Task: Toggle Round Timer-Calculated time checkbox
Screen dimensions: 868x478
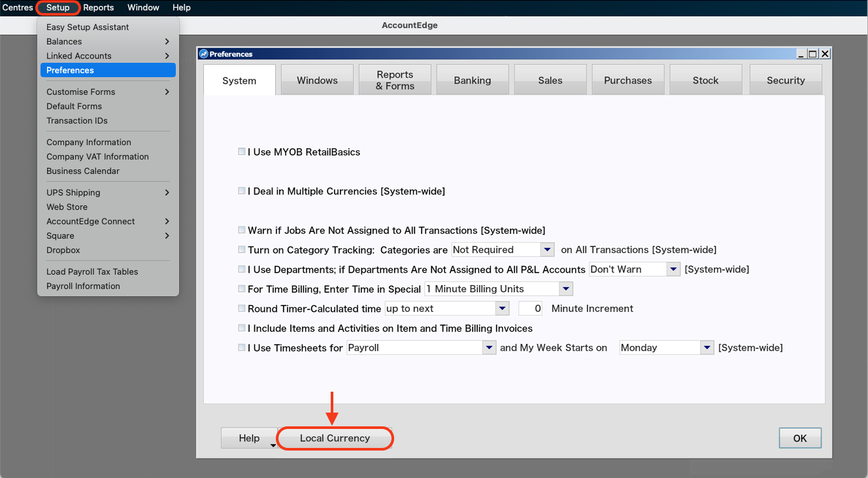Action: pos(242,309)
